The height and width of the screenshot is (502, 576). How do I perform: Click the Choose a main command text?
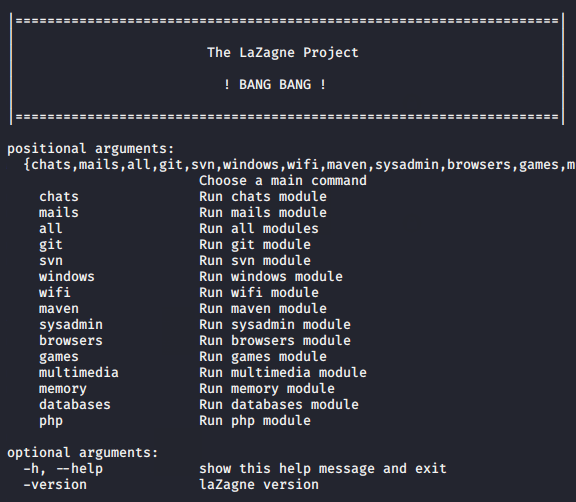pos(282,181)
